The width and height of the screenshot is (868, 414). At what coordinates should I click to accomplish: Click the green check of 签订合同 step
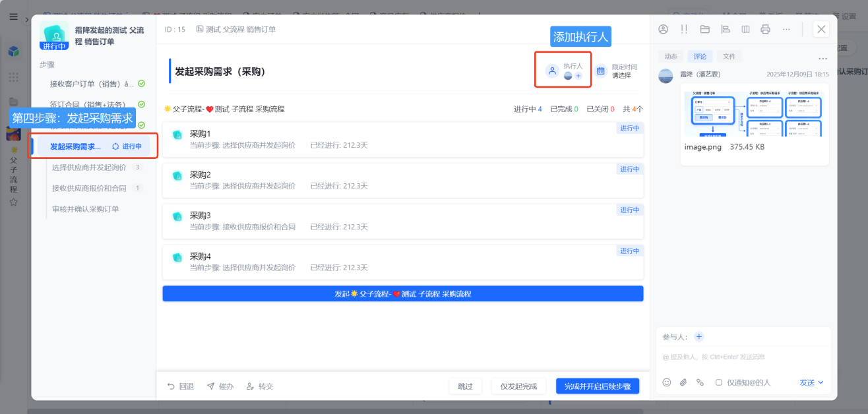click(141, 104)
